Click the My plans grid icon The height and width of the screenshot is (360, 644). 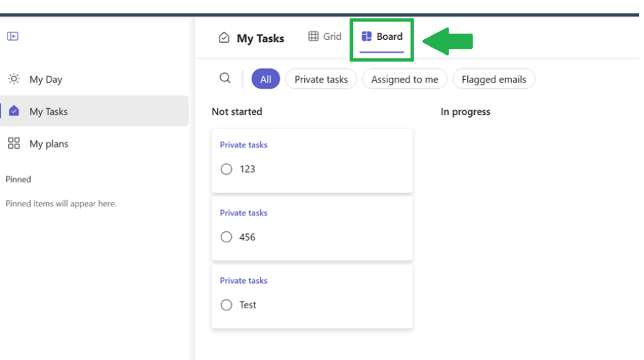(x=14, y=143)
